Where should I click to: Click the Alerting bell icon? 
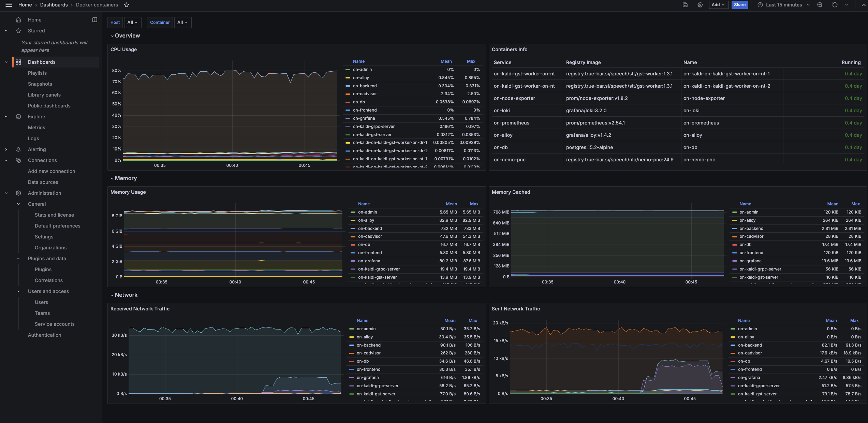[18, 149]
